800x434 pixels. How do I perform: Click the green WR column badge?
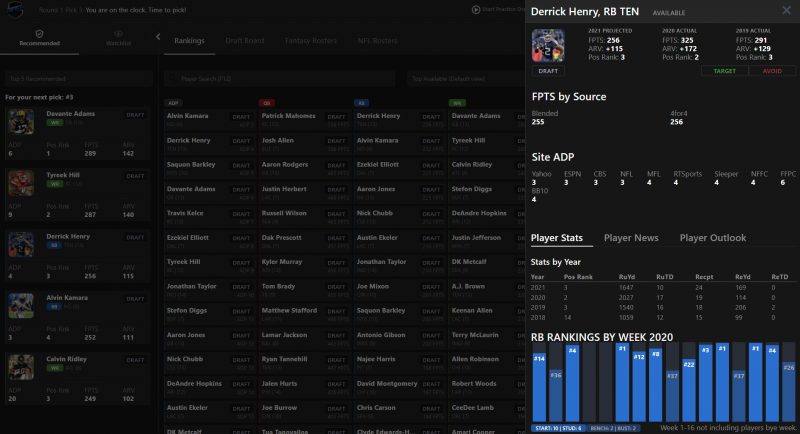coord(457,103)
